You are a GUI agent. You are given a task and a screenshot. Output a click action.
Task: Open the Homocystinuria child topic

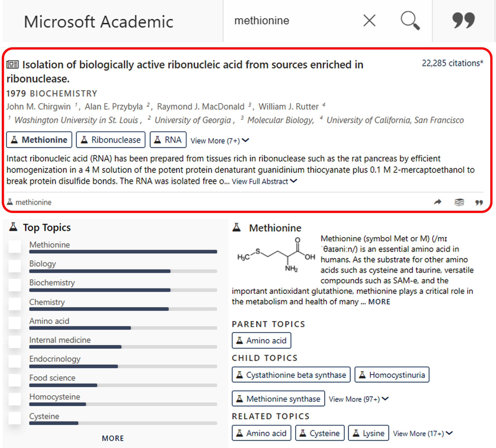[392, 375]
